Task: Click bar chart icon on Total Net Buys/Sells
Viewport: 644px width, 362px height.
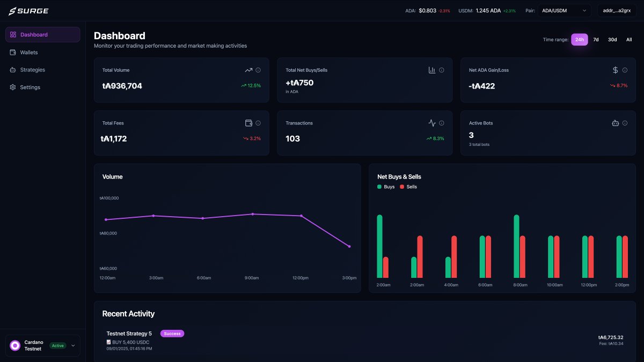Action: pyautogui.click(x=432, y=70)
